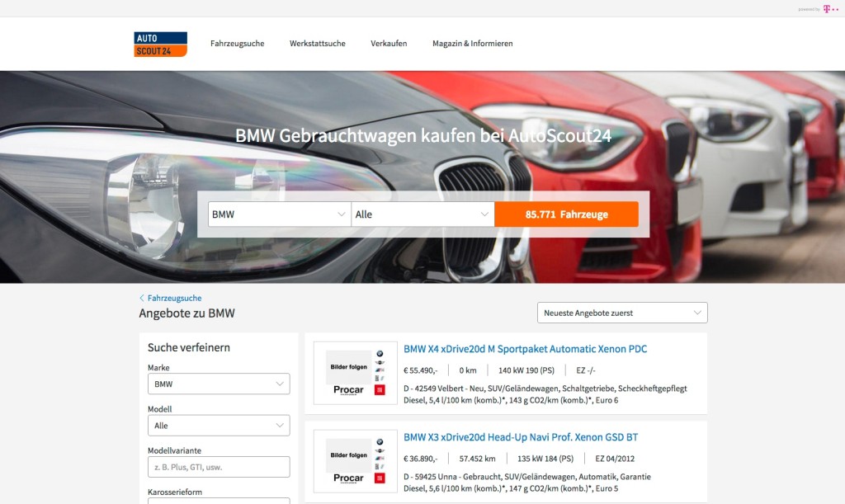Click the Procar thumbnail of the BMW X4 listing
845x504 pixels.
356,373
